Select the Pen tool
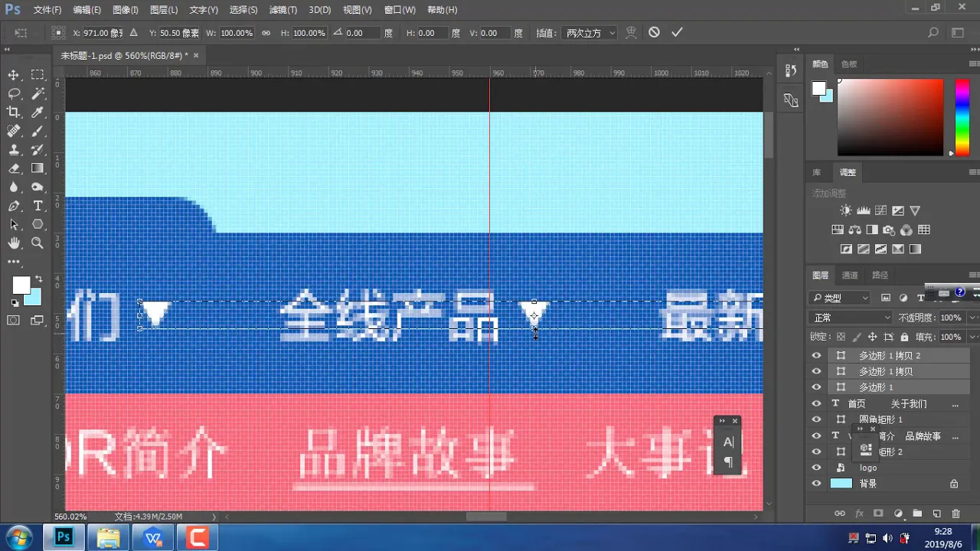This screenshot has width=980, height=551. tap(14, 206)
